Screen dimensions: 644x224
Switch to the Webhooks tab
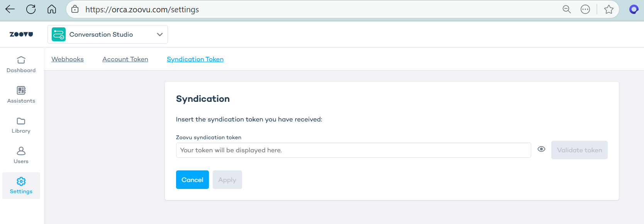click(68, 59)
